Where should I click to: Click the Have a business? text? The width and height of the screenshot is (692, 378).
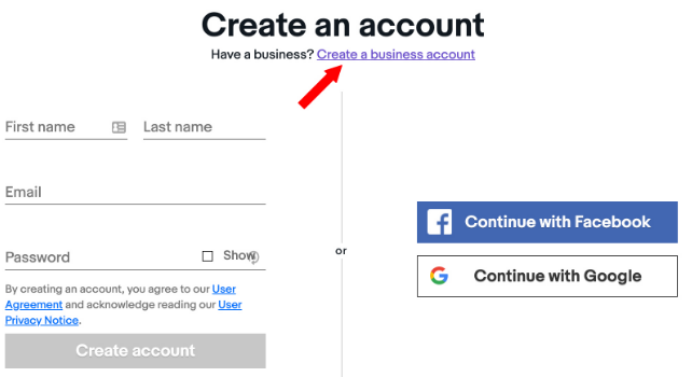[262, 54]
